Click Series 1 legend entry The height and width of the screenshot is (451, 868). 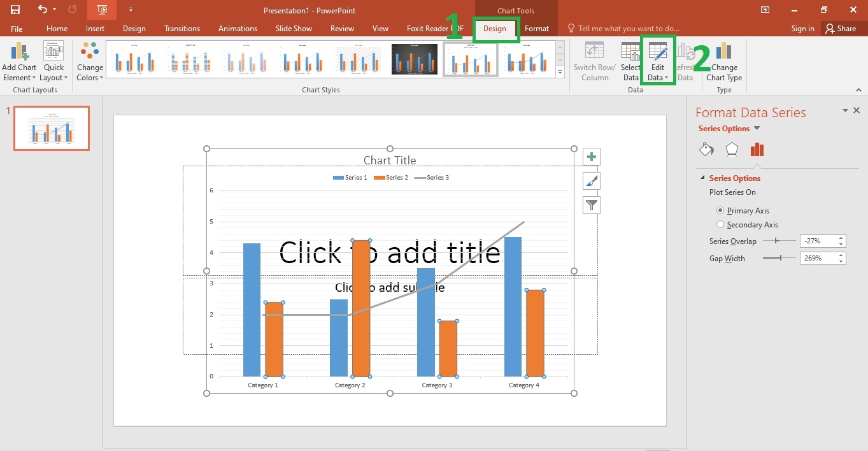point(350,178)
